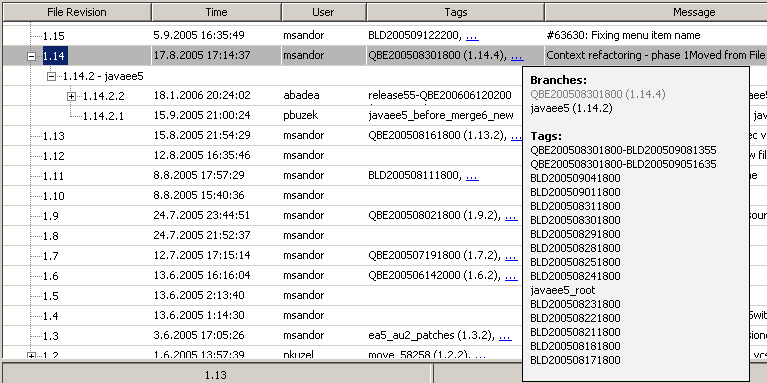Click tag QBE200508161800 (1.13.2)
Viewport: 767px width, 383px height.
437,135
